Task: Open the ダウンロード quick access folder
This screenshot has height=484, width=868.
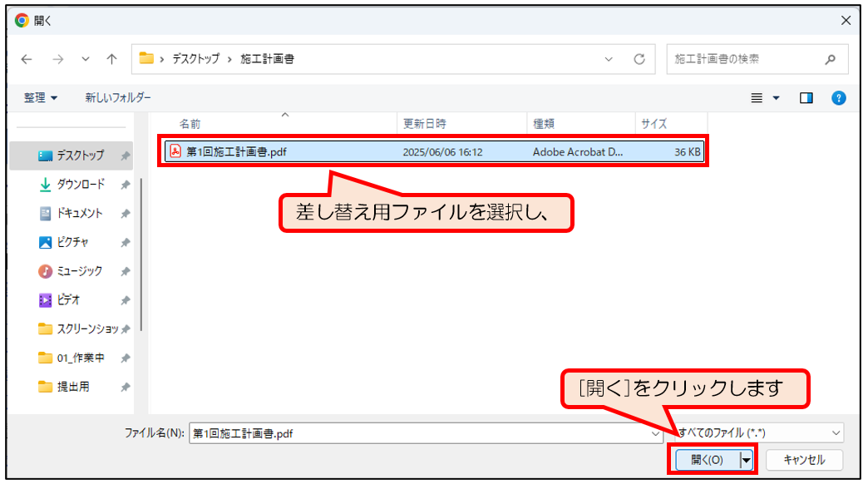Action: pos(80,184)
